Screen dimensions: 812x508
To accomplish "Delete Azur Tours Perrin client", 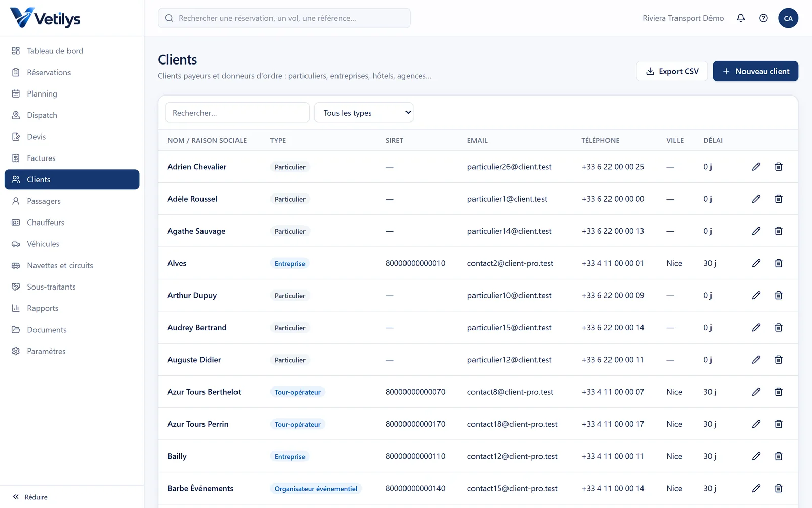I will (x=779, y=424).
